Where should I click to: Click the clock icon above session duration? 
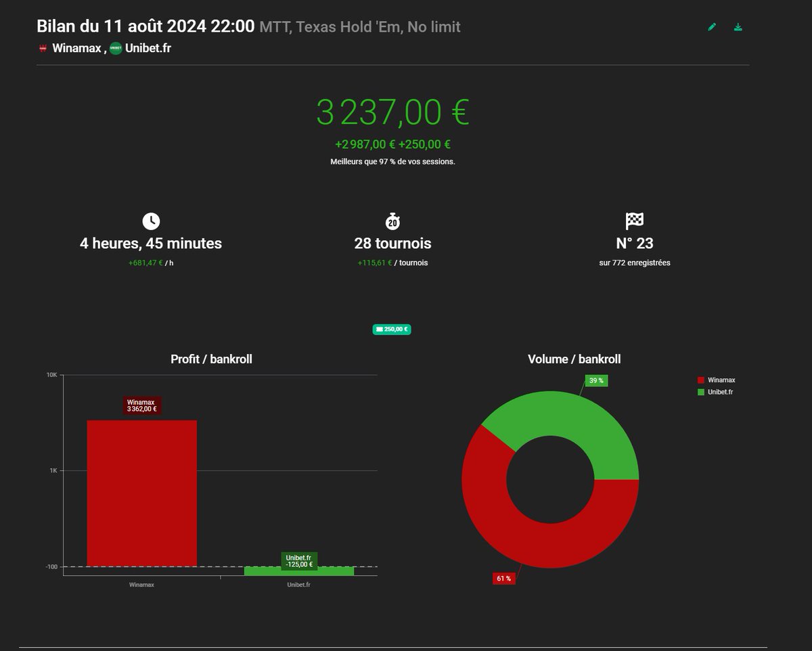pyautogui.click(x=151, y=221)
